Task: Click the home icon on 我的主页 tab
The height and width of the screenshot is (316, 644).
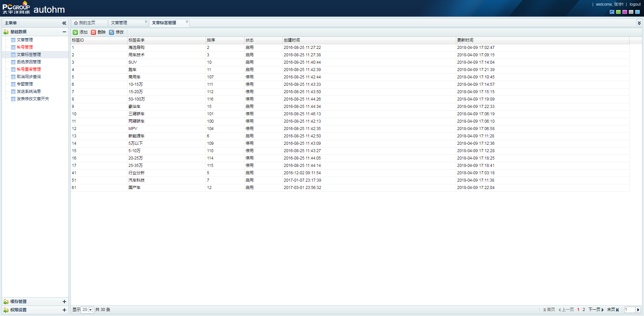Action: 76,23
